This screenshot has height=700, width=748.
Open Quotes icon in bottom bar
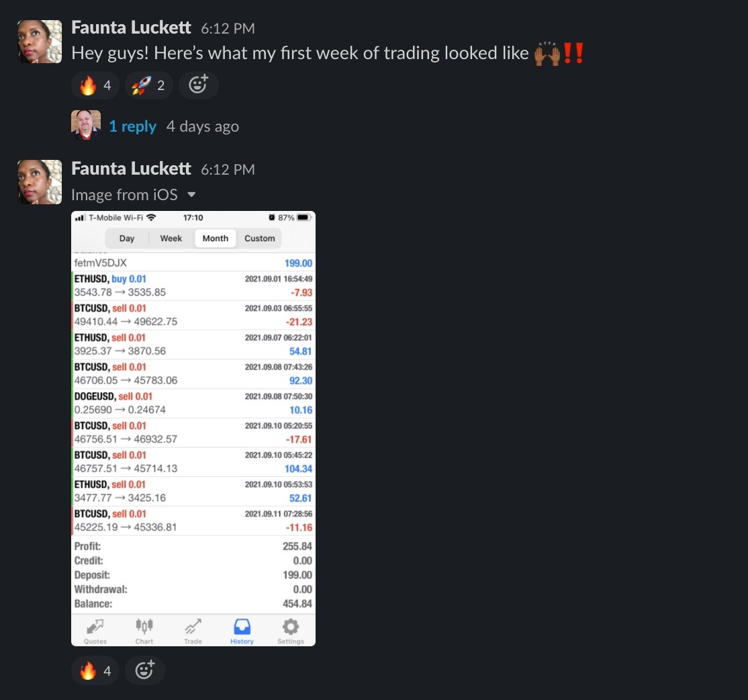click(x=95, y=631)
